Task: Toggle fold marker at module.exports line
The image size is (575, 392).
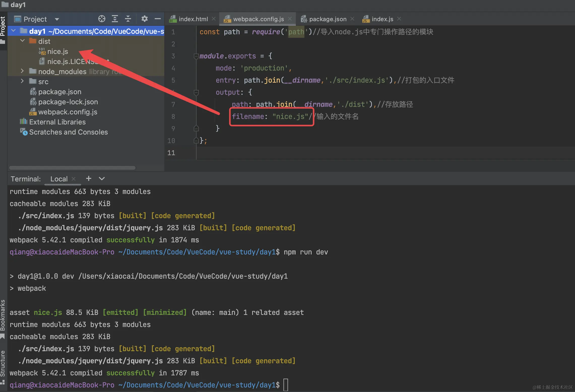Action: (x=196, y=56)
